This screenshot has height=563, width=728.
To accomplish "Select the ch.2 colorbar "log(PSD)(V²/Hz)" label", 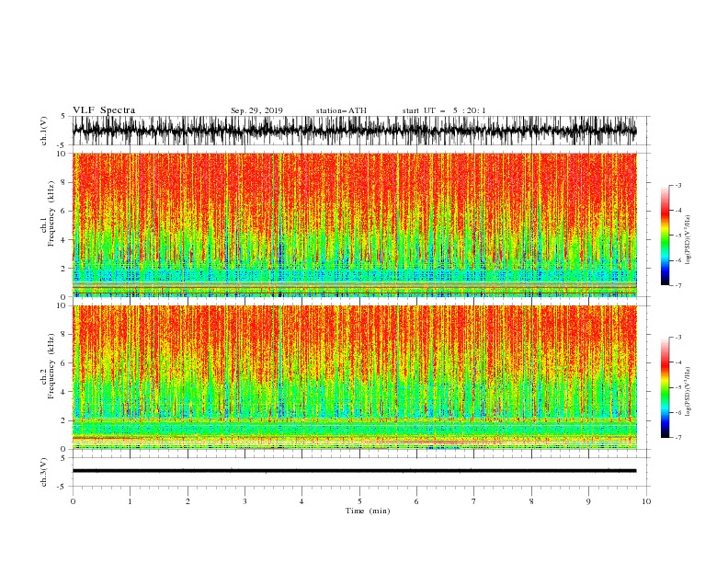I will [x=688, y=392].
